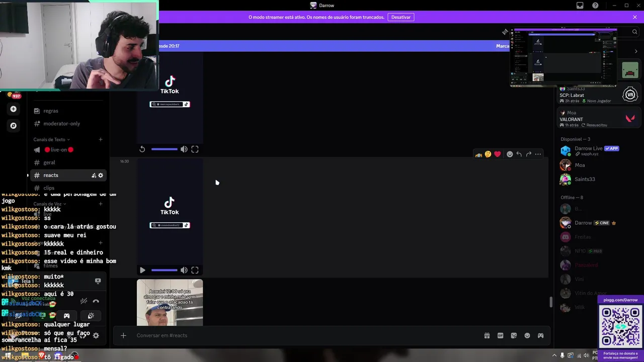Open add reaction emoji picker on message

coord(510,154)
